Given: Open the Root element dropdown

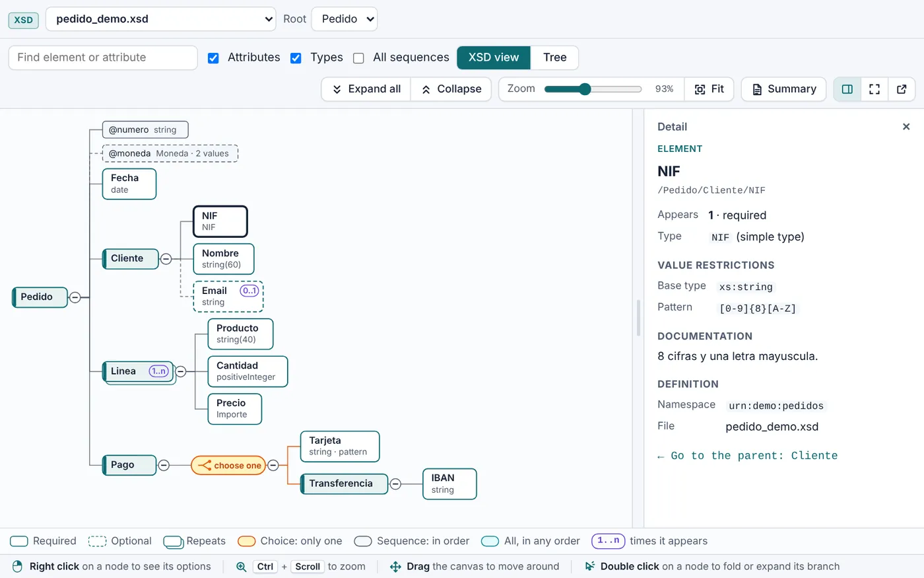Looking at the screenshot, I should tap(344, 19).
